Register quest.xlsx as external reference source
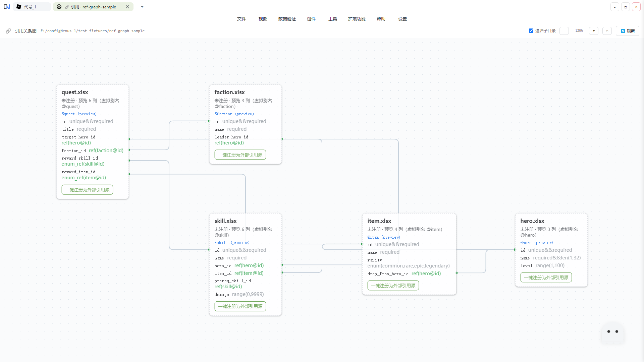Image resolution: width=644 pixels, height=362 pixels. point(87,190)
